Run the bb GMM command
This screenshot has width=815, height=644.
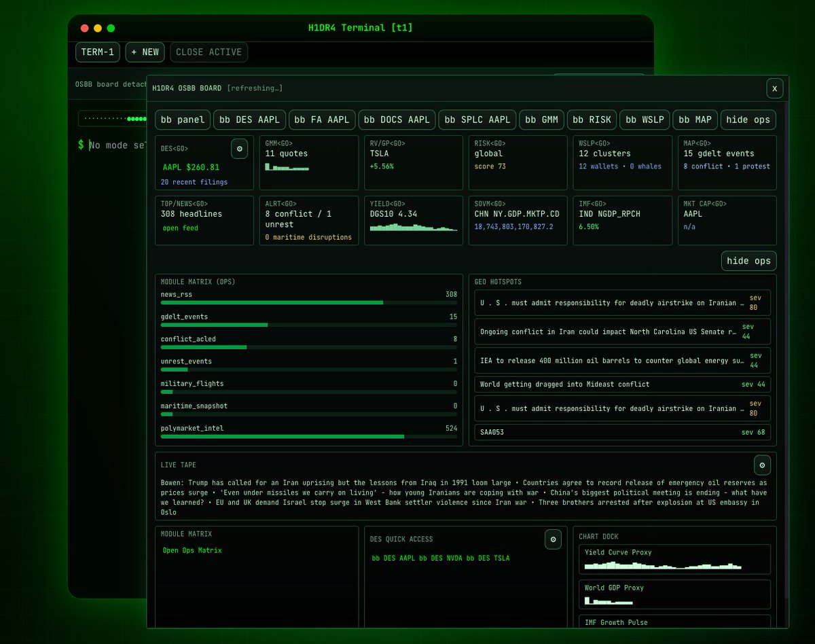(541, 120)
